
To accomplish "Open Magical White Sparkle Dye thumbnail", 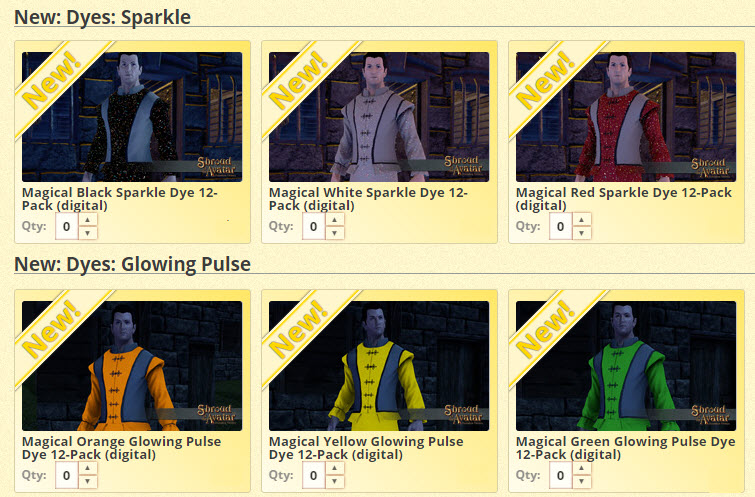I will pyautogui.click(x=379, y=117).
